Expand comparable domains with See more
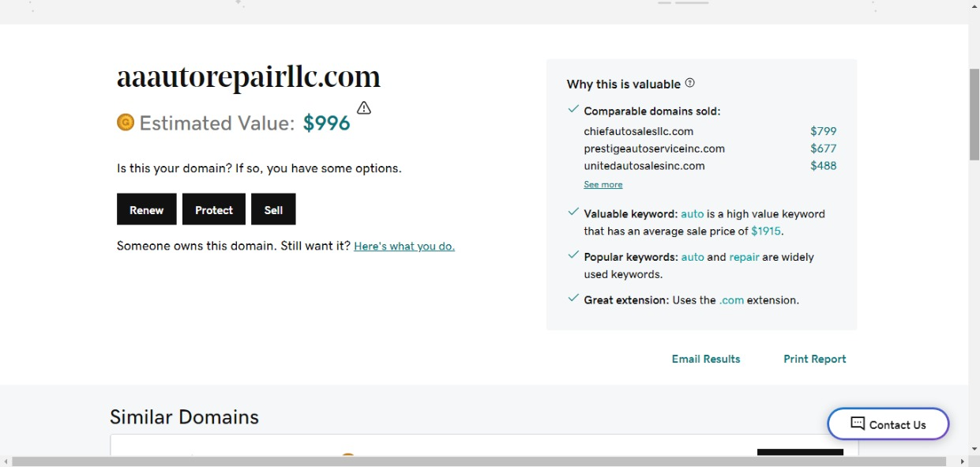Image resolution: width=980 pixels, height=467 pixels. coord(603,184)
